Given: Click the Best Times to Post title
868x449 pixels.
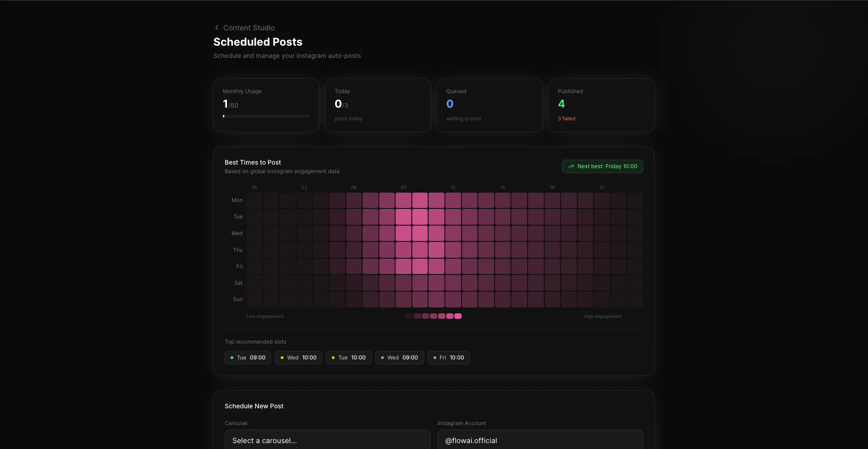Looking at the screenshot, I should click(253, 162).
